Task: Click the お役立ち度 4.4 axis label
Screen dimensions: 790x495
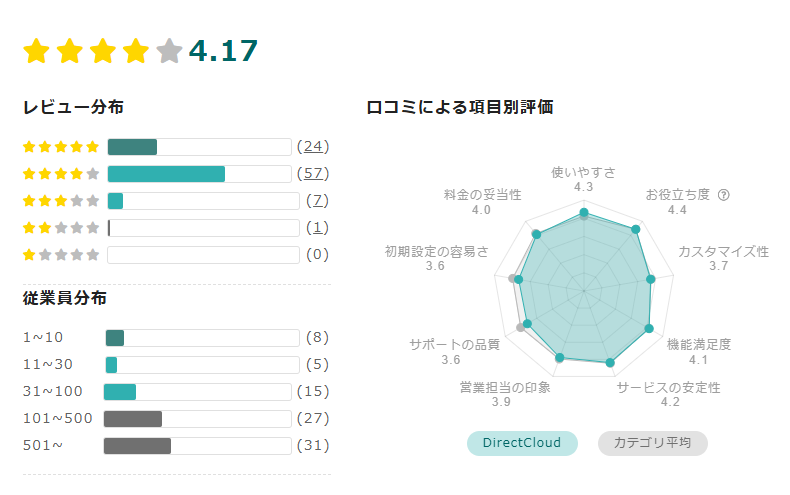Action: (678, 202)
